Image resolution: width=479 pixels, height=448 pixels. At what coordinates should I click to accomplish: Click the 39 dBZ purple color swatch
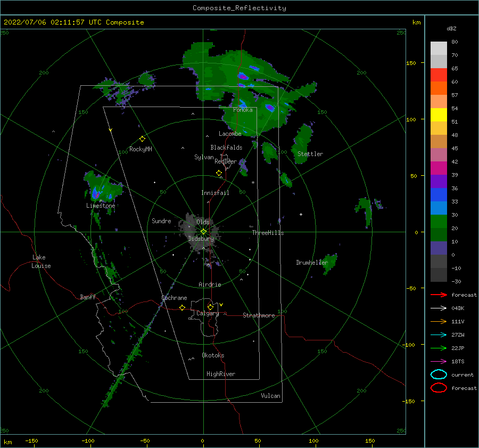(x=439, y=181)
